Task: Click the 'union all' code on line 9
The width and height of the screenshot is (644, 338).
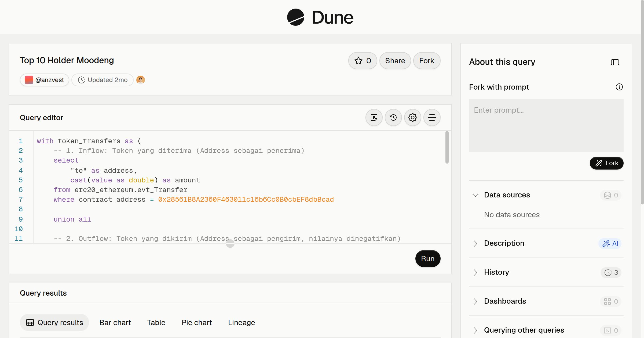Action: tap(72, 219)
